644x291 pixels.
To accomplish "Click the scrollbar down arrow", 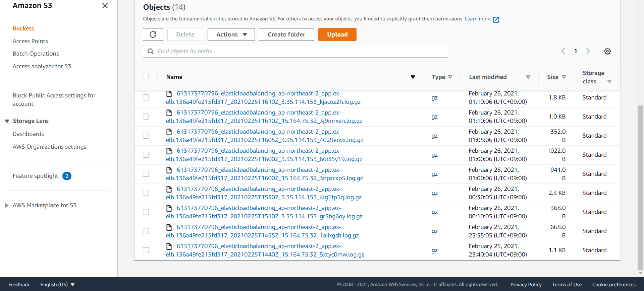I will pyautogui.click(x=640, y=273).
